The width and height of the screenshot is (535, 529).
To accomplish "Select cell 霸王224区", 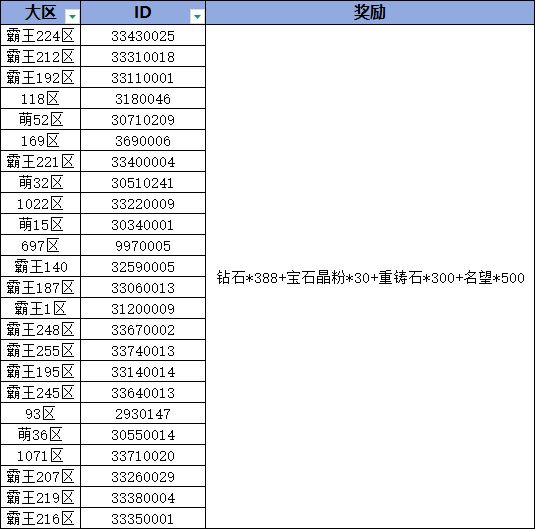I will click(41, 35).
